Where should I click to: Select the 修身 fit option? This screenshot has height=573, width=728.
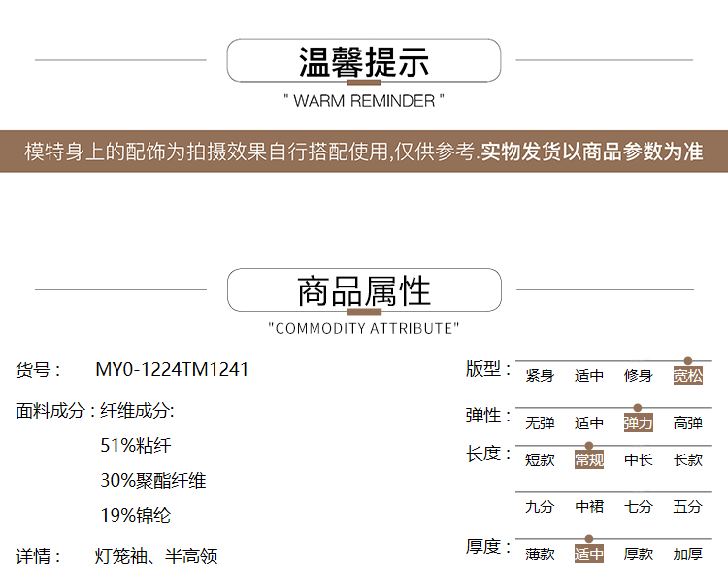tap(639, 376)
